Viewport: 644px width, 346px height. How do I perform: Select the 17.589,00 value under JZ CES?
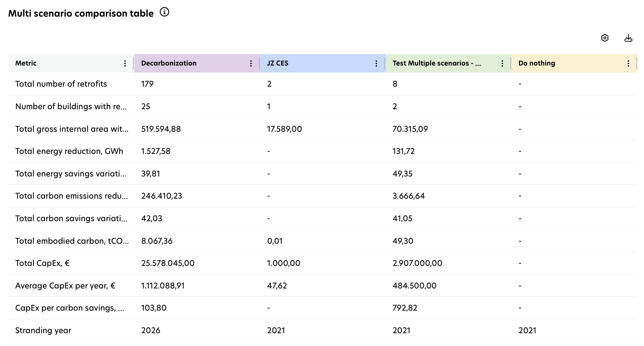pyautogui.click(x=284, y=129)
